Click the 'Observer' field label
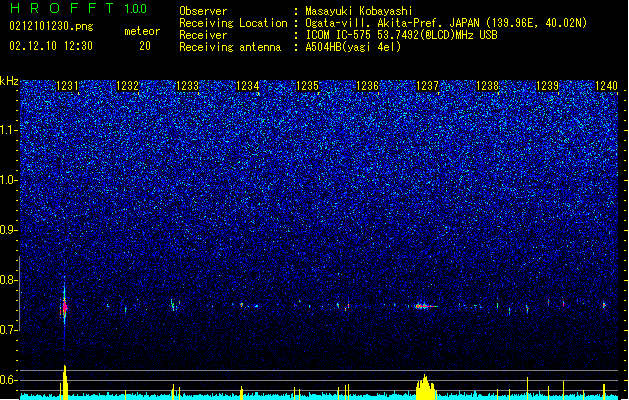Screen dimensions: 629x400 tap(203, 11)
